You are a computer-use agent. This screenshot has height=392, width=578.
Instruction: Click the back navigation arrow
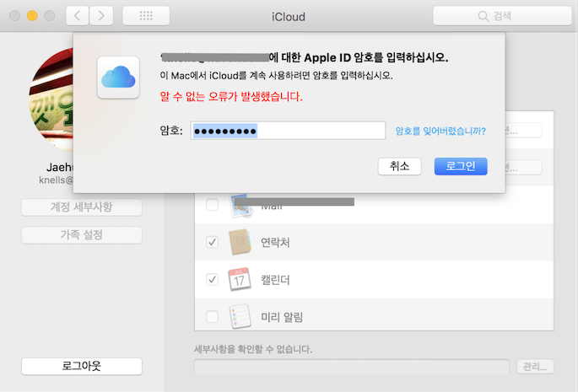coord(77,16)
